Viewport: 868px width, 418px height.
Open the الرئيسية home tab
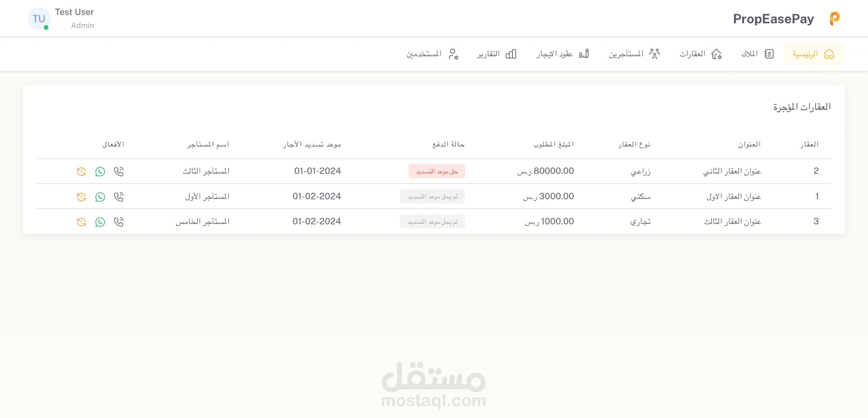[x=813, y=54]
